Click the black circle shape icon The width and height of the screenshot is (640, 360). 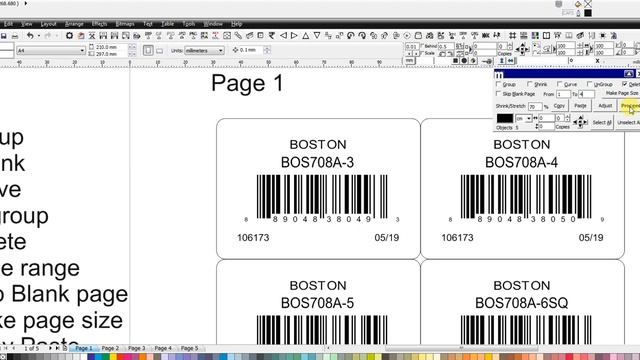(x=464, y=61)
